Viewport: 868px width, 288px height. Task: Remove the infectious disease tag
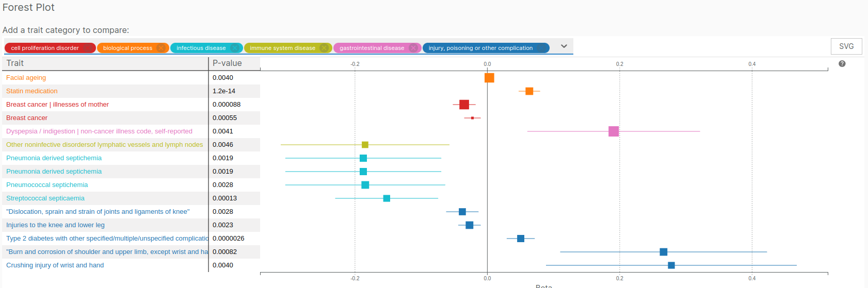[x=235, y=48]
